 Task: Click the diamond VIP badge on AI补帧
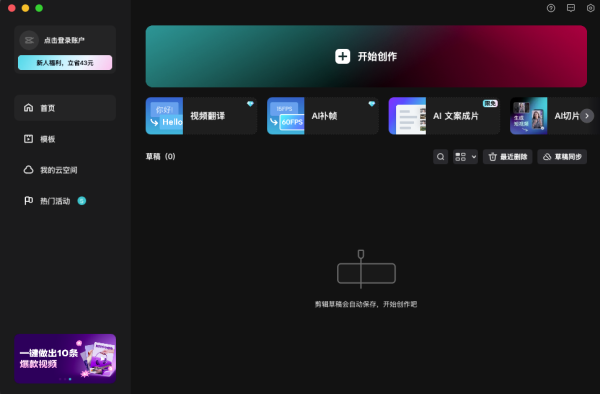372,104
